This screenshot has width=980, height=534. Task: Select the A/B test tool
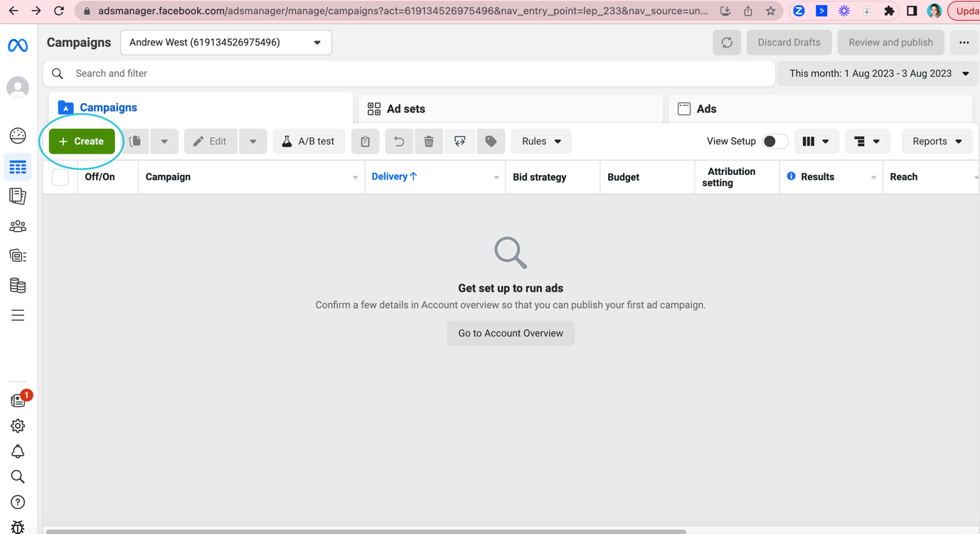309,141
